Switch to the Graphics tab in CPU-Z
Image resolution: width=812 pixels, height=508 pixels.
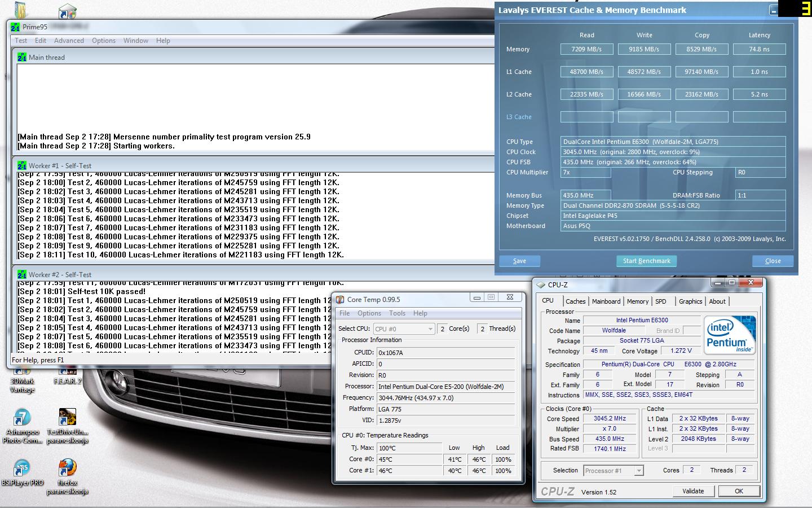[691, 301]
